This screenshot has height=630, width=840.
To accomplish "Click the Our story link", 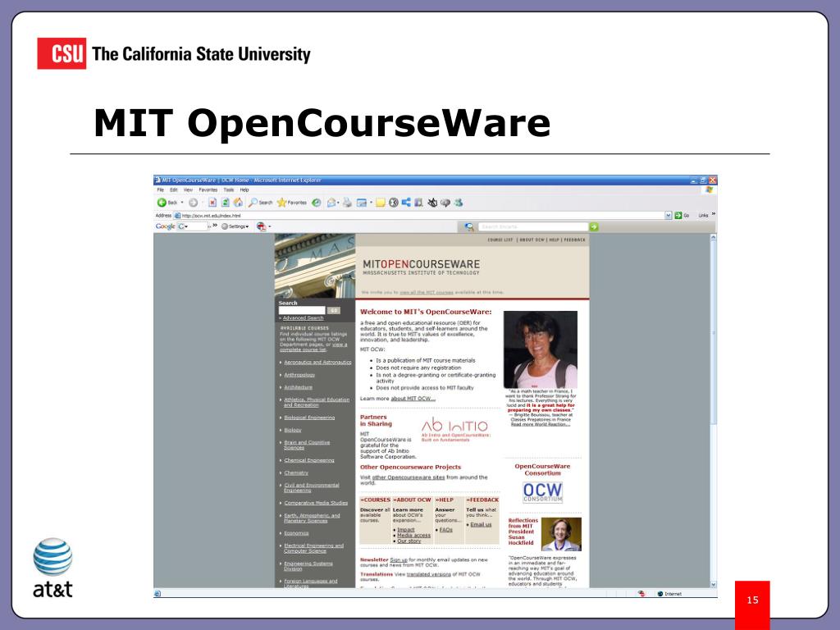I will click(409, 541).
